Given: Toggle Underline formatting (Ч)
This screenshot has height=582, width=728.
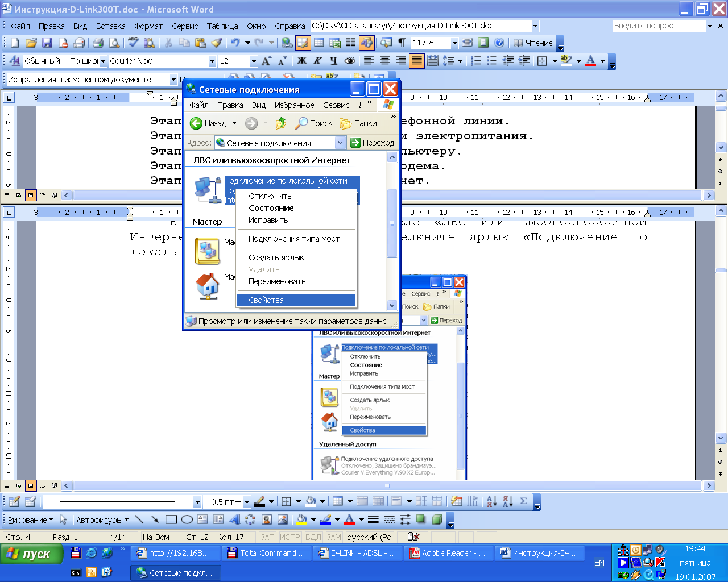Looking at the screenshot, I should point(334,61).
